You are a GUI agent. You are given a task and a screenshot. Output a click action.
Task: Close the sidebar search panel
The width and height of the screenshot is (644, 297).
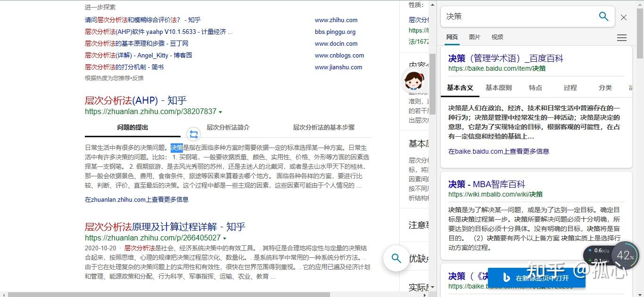(x=624, y=17)
